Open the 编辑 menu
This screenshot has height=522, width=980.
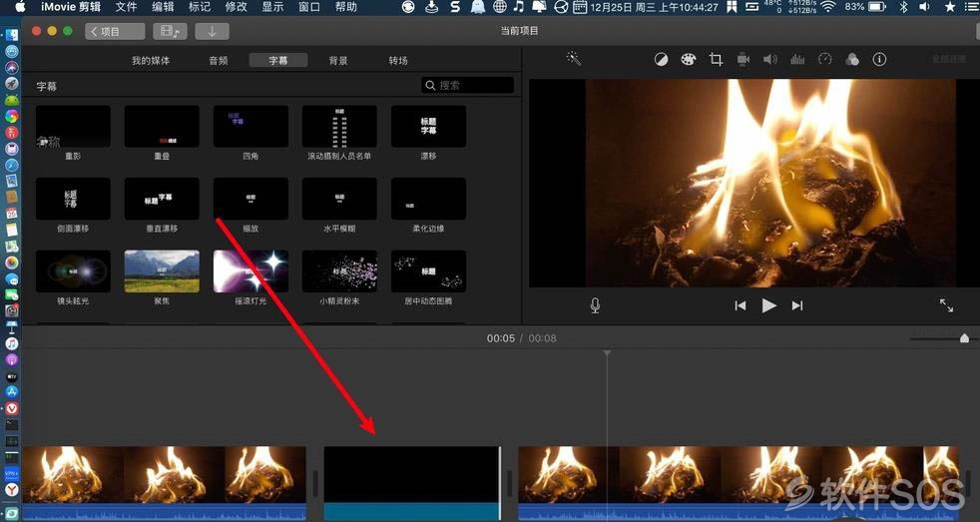pyautogui.click(x=163, y=7)
